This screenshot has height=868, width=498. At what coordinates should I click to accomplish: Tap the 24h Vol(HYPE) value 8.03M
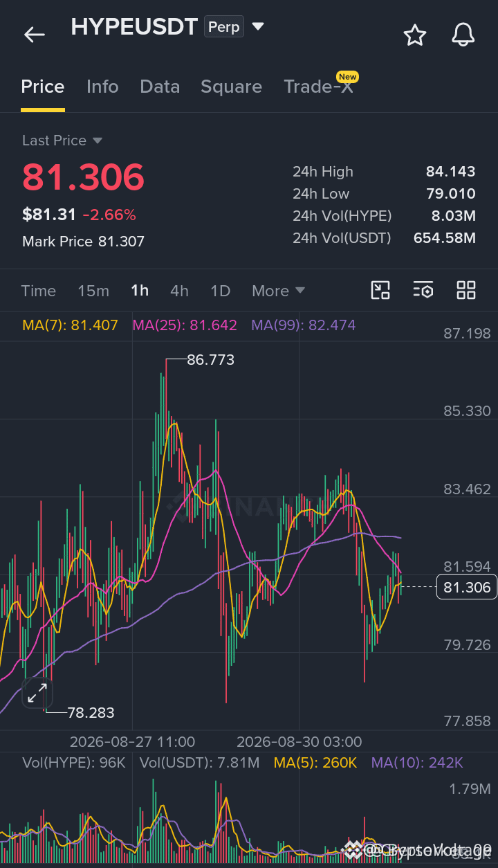tap(455, 216)
